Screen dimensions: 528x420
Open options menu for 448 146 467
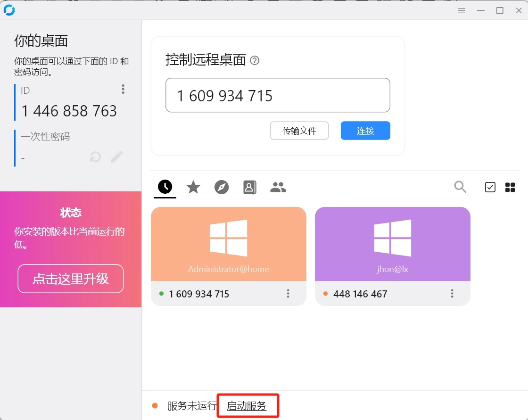(452, 294)
